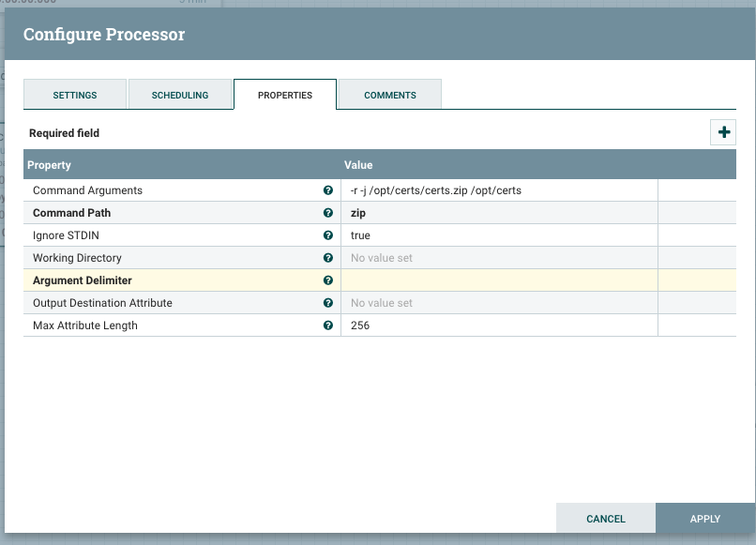756x545 pixels.
Task: Click the Output Destination Attribute value field
Action: coord(499,303)
